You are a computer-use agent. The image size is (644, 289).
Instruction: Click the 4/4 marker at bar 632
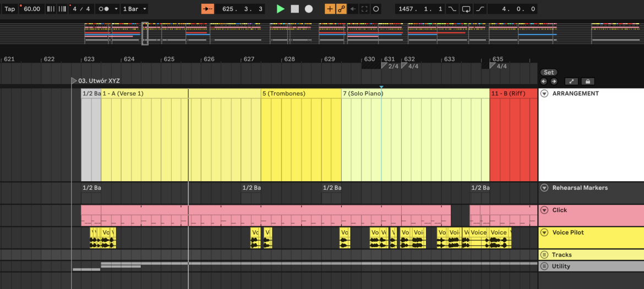[410, 66]
